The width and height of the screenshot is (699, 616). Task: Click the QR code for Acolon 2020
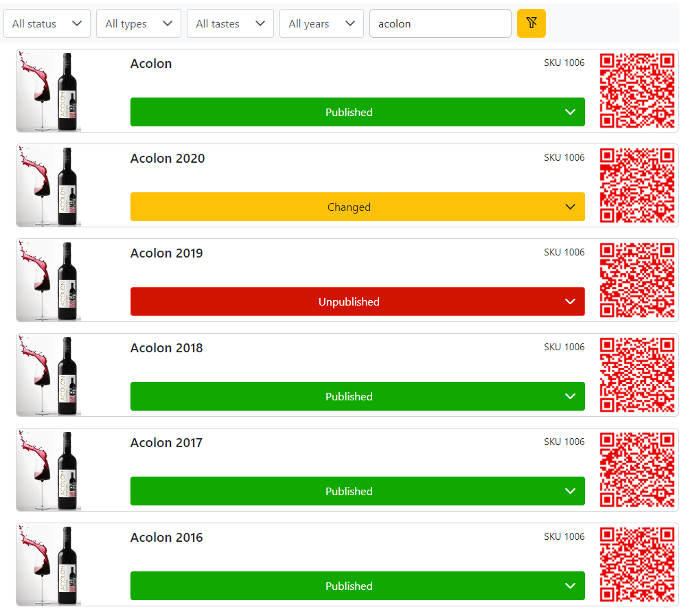[637, 185]
